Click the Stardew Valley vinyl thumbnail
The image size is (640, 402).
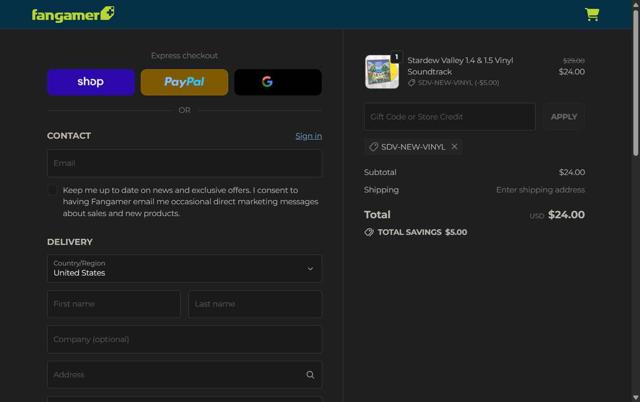381,72
